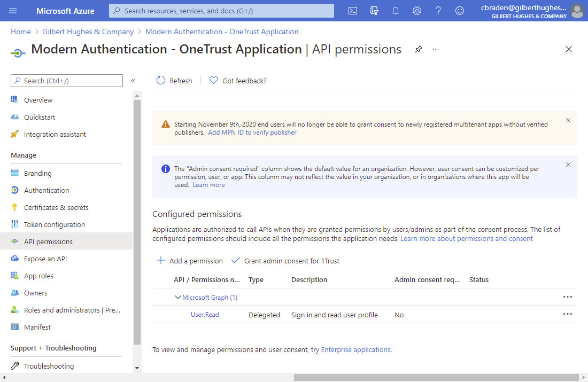Open Authentication menu item
The height and width of the screenshot is (382, 588).
coord(47,190)
